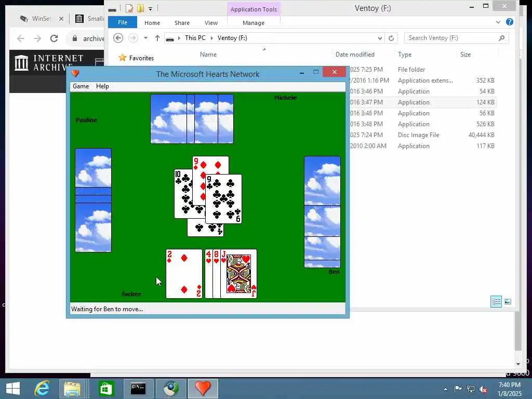
Task: Sort files by Size column
Action: point(465,54)
